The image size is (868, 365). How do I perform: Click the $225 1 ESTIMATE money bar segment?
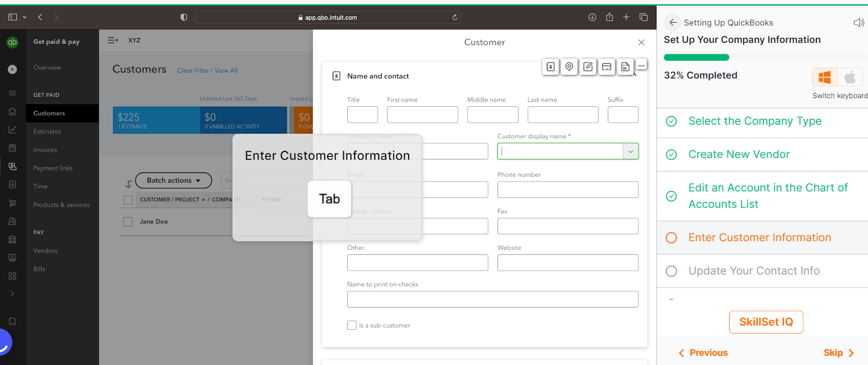coord(156,120)
